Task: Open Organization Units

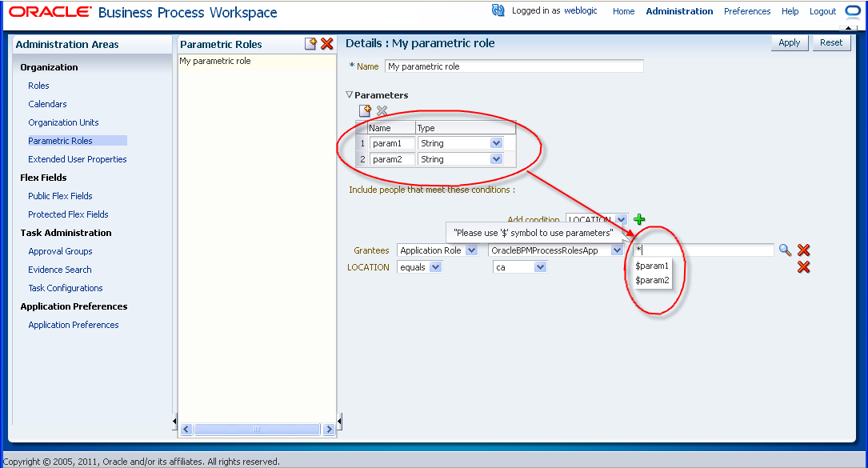Action: (x=64, y=122)
